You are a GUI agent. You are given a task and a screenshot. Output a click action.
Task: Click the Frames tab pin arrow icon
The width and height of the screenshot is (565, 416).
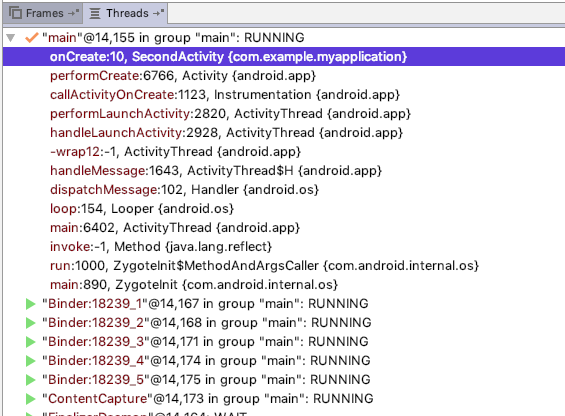pos(74,13)
